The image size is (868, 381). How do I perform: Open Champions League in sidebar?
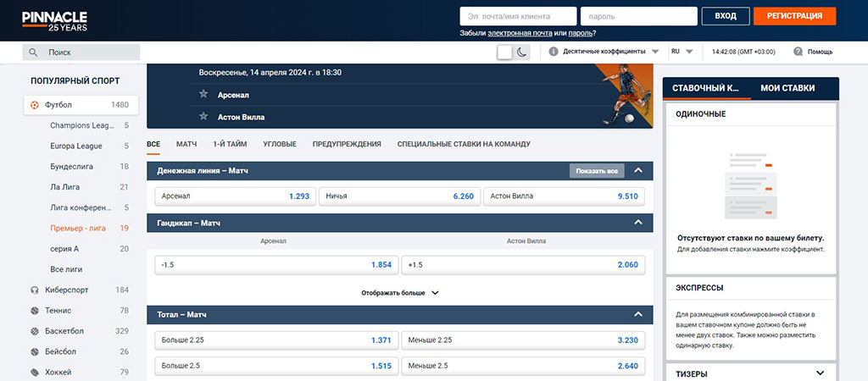point(81,125)
